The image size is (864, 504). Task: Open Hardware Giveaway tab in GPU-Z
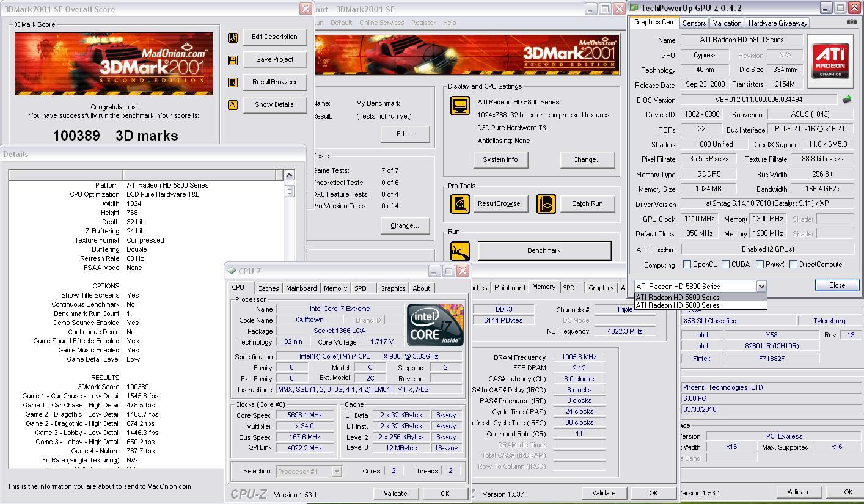pyautogui.click(x=778, y=23)
